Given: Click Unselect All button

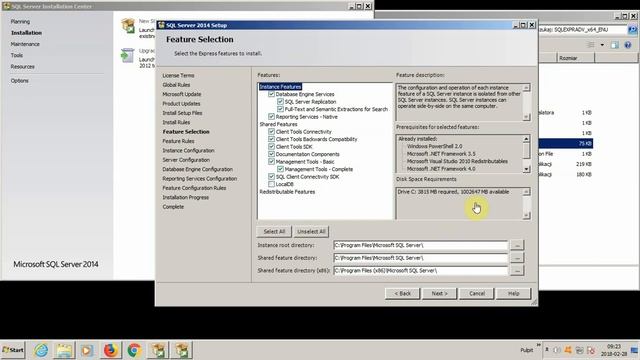Looking at the screenshot, I should pos(311,231).
